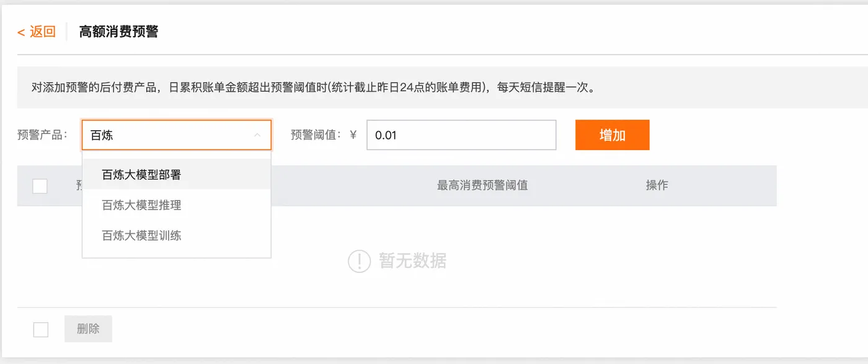This screenshot has height=364, width=868.
Task: Select 百炼大模型训练 from the dropdown list
Action: (x=140, y=235)
